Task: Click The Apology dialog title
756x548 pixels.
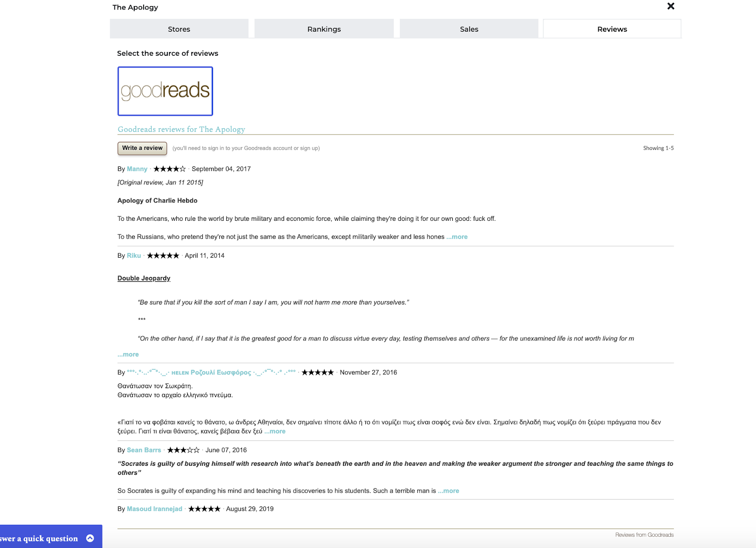Action: pos(135,7)
